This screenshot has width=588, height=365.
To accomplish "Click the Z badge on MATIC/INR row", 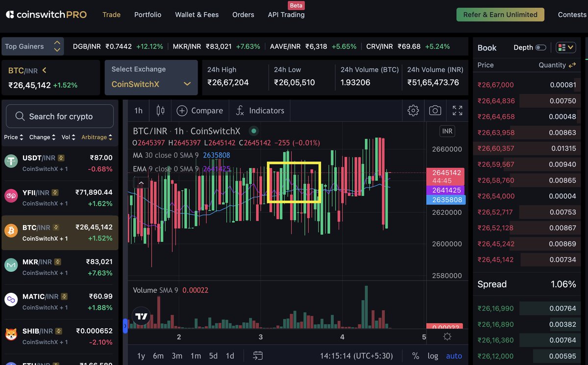I will (x=64, y=296).
